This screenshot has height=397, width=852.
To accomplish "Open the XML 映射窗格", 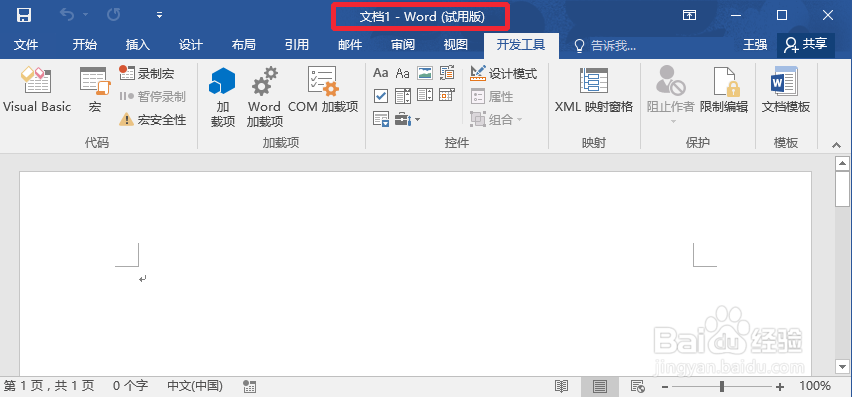I will click(x=593, y=90).
